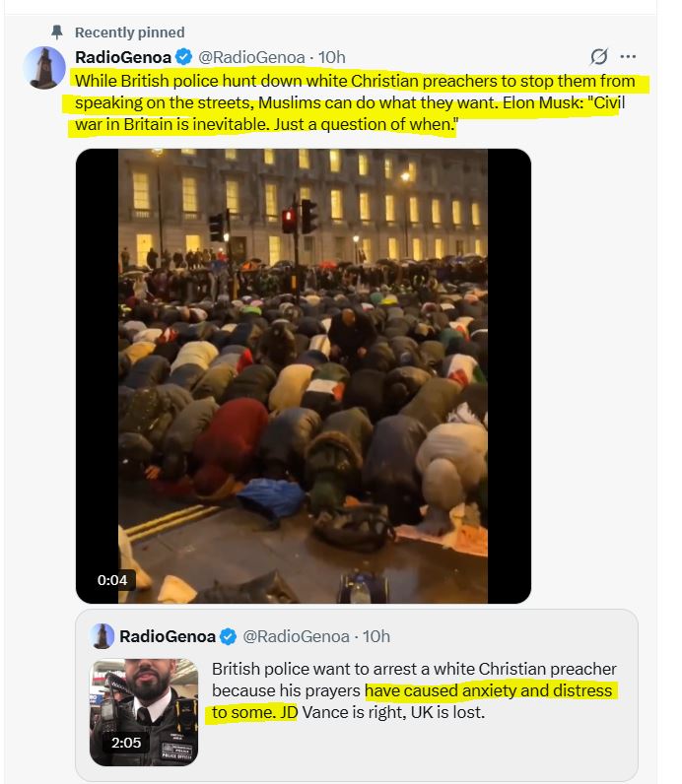Click the Grok slashed-circle icon
682x784 pixels.
point(599,56)
